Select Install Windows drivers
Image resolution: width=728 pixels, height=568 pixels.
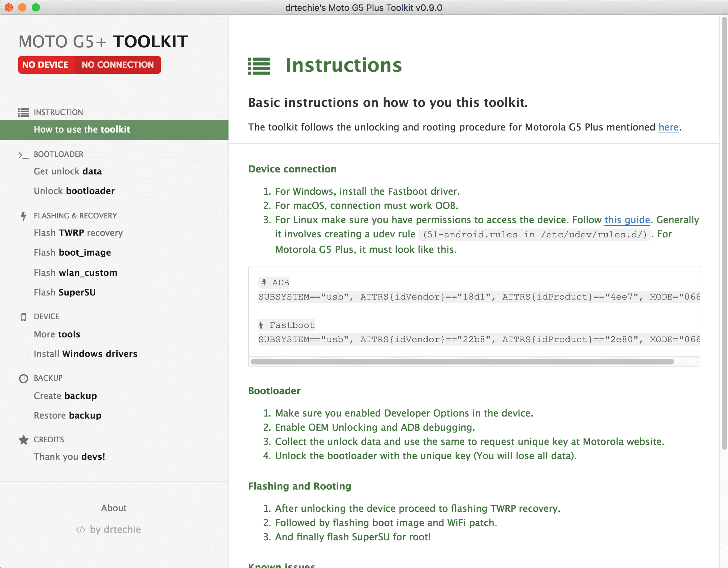86,354
